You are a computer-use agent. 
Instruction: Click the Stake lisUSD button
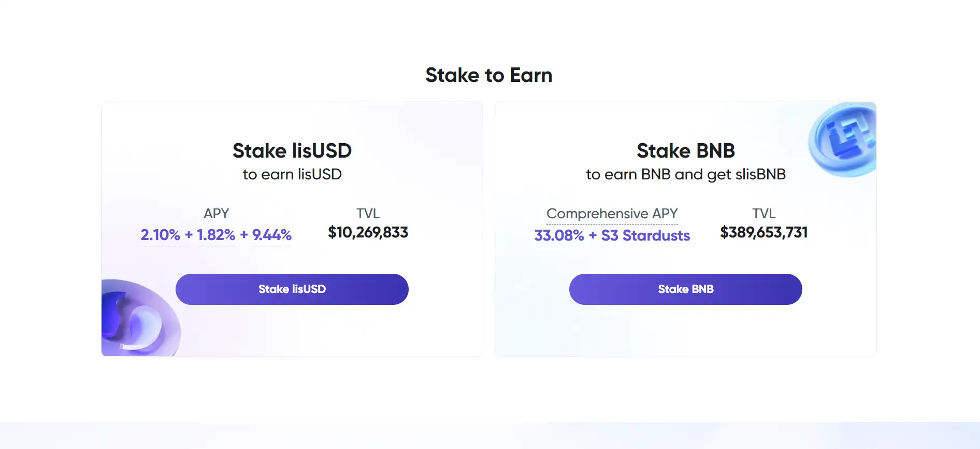click(x=292, y=289)
